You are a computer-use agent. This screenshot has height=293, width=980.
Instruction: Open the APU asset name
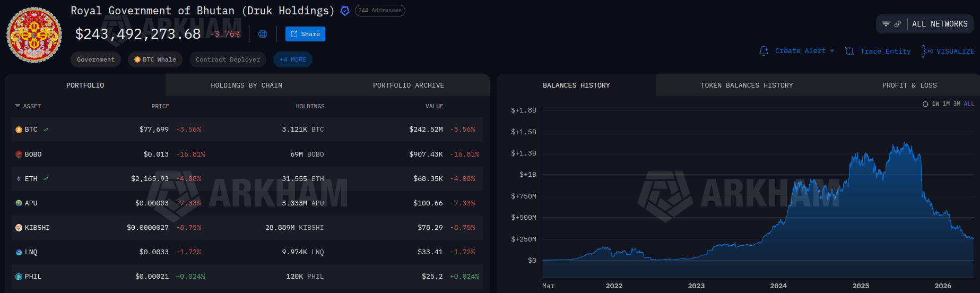click(x=31, y=203)
